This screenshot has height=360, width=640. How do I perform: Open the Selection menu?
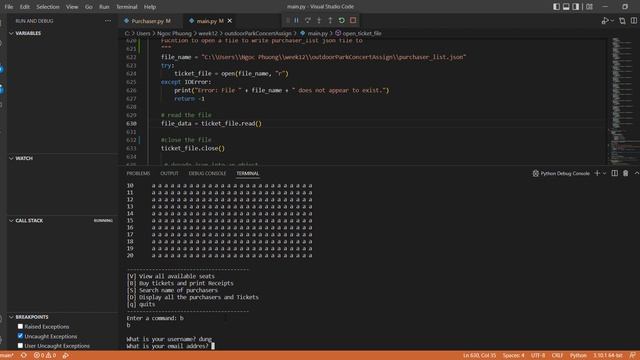pos(48,7)
